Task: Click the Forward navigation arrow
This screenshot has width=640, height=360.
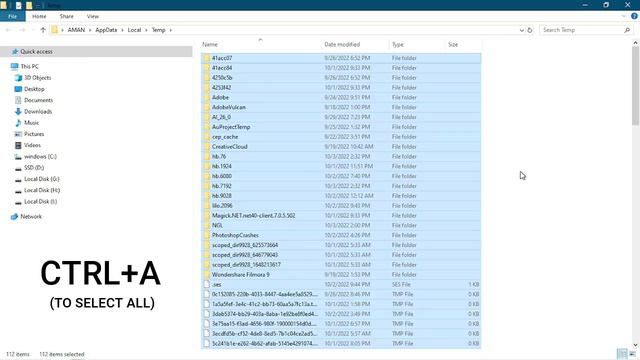Action: click(22, 30)
